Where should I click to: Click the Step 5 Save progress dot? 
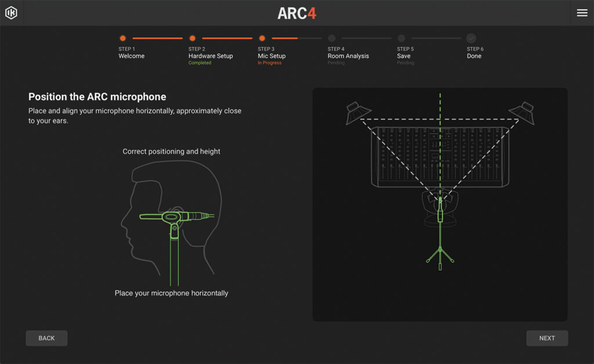tap(401, 38)
